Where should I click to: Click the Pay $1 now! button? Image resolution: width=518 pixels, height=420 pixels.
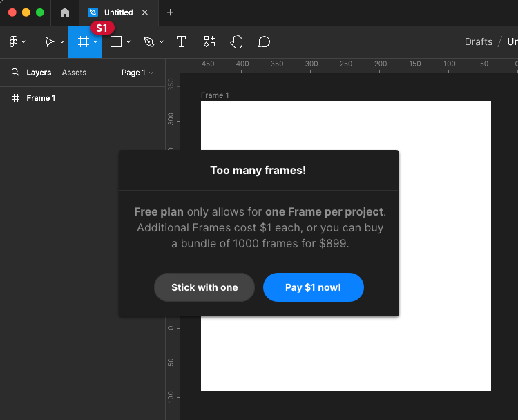313,287
